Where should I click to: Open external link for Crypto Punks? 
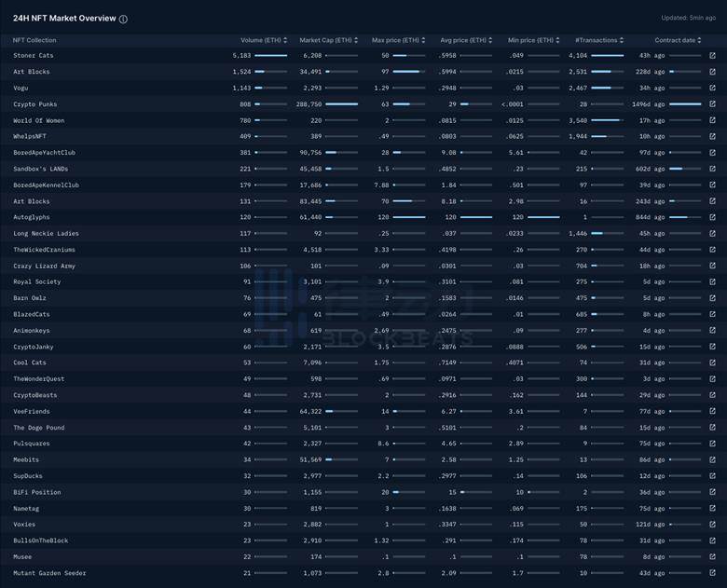click(x=712, y=104)
